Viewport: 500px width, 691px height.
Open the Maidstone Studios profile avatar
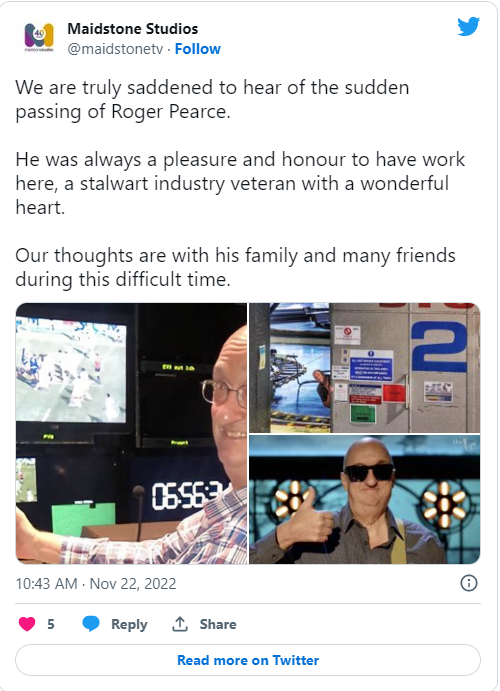point(39,38)
